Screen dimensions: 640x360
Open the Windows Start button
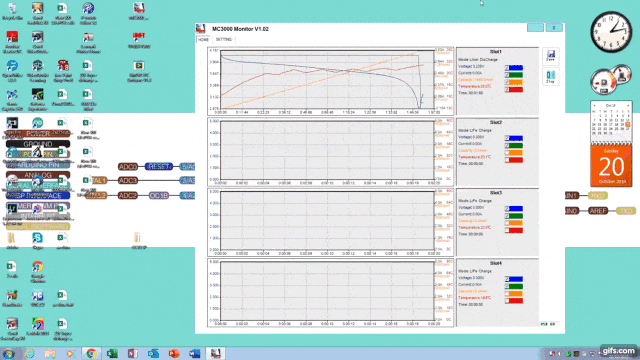click(9, 353)
